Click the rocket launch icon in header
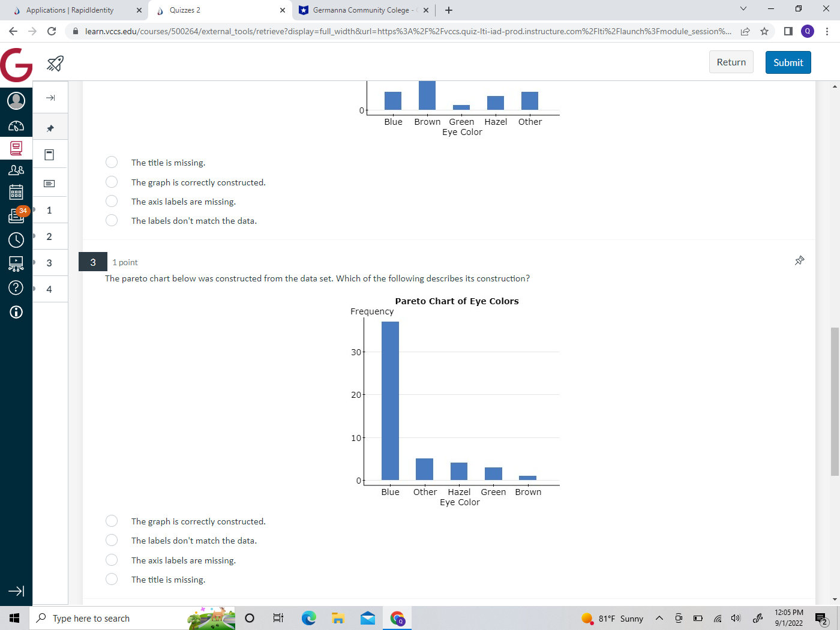840x630 pixels. click(x=55, y=63)
